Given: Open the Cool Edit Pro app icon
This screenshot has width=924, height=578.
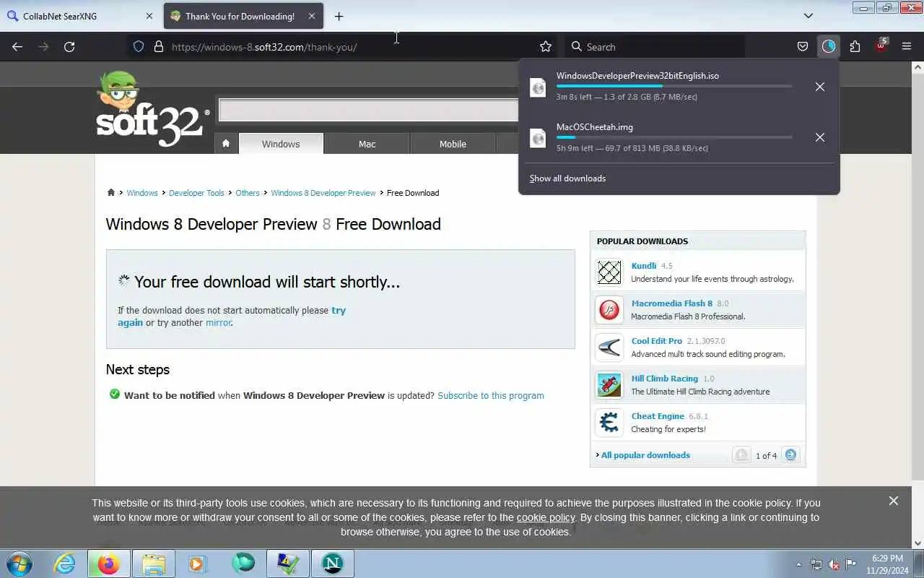Looking at the screenshot, I should coord(609,348).
